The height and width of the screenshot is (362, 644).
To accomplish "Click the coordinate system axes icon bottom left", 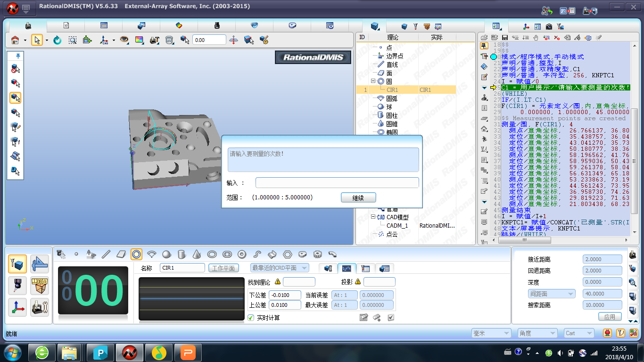I will (17, 307).
